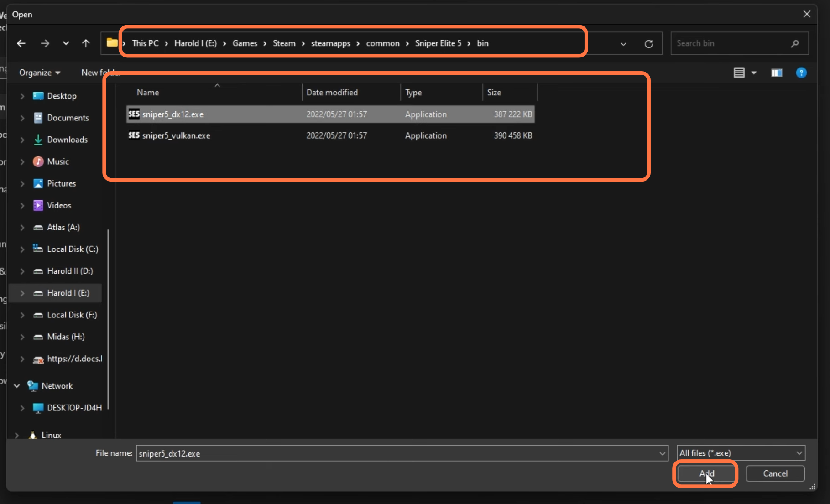830x504 pixels.
Task: Expand the Linux tree node
Action: click(17, 435)
